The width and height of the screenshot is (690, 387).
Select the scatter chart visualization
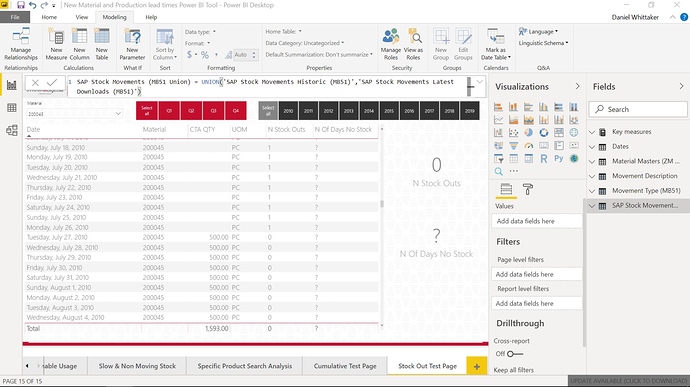click(513, 133)
